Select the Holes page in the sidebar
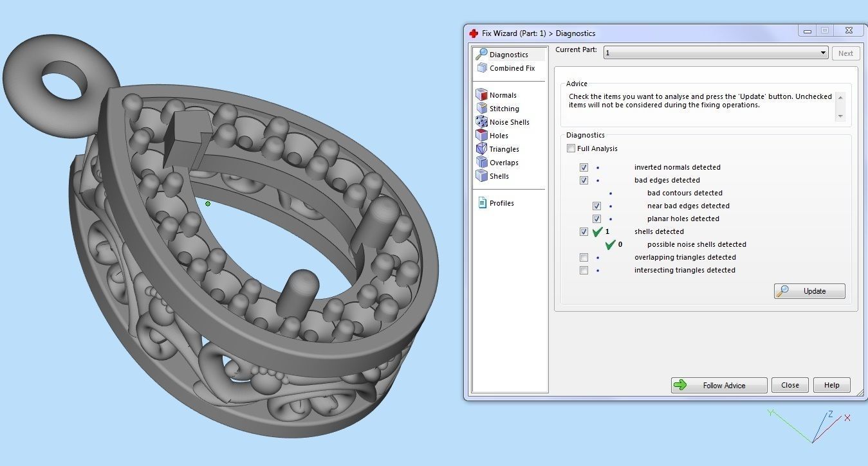Viewport: 868px width, 466px height. click(x=492, y=136)
